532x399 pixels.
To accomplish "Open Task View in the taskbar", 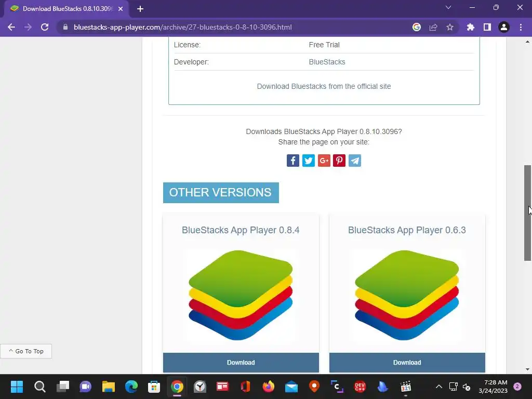I will point(63,387).
